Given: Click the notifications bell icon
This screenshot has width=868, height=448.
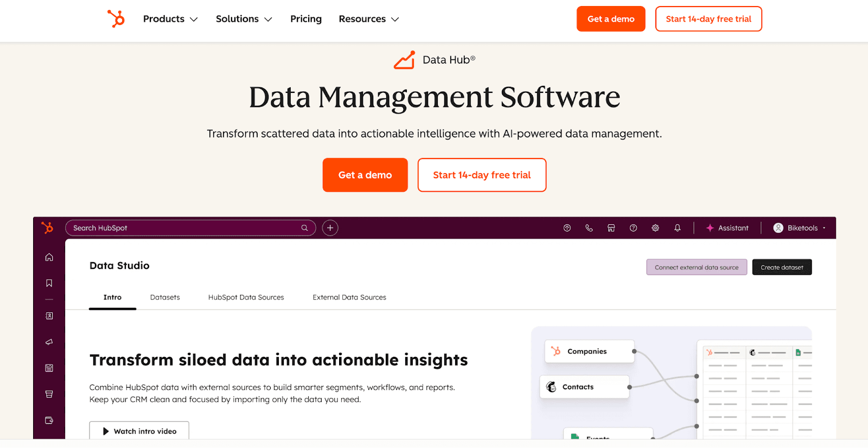Looking at the screenshot, I should [678, 228].
